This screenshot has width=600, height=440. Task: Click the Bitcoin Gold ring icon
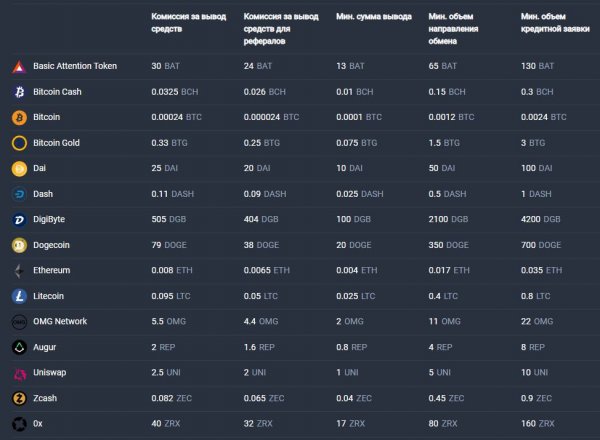pos(18,143)
